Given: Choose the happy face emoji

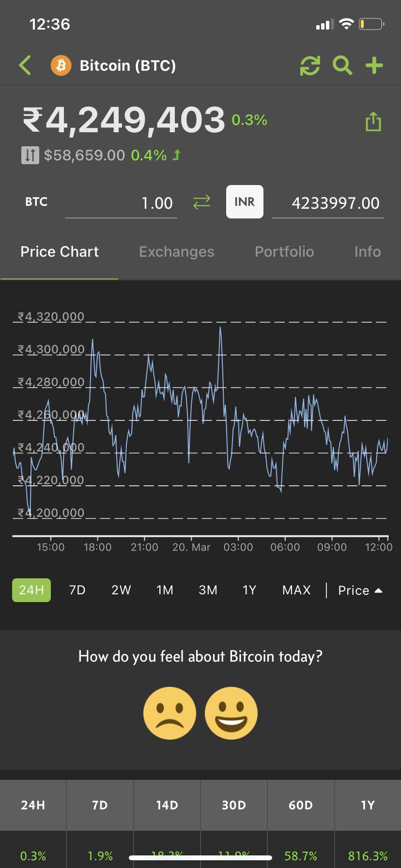Looking at the screenshot, I should point(231,713).
